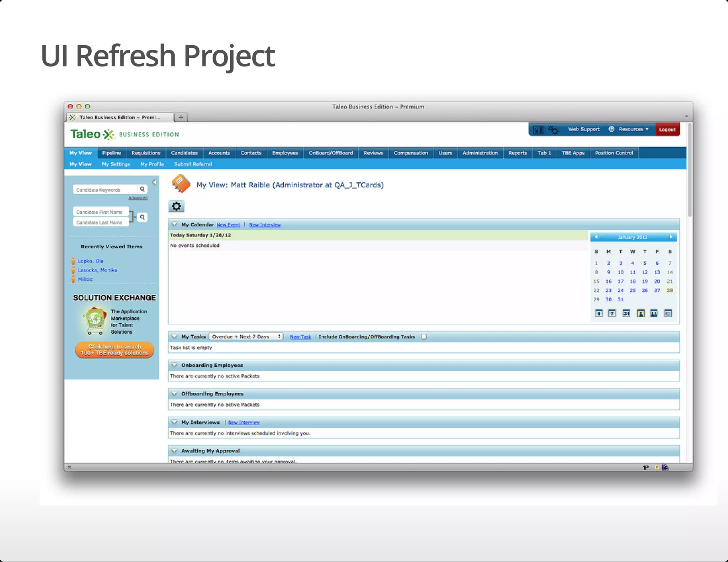
Task: Open Milicic in recently viewed items
Action: point(85,279)
